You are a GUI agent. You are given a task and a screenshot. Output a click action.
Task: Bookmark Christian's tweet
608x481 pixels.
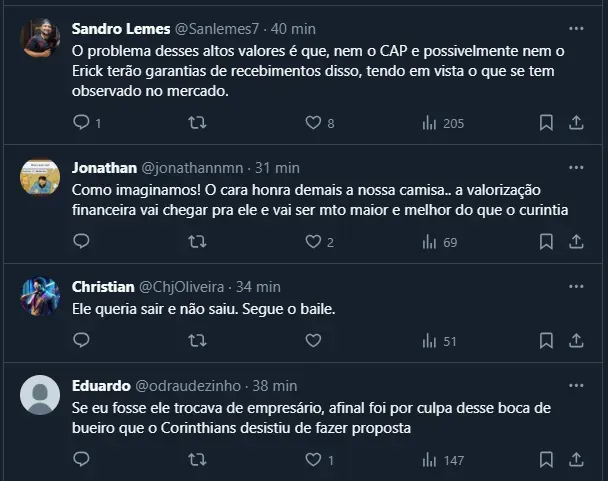click(546, 340)
